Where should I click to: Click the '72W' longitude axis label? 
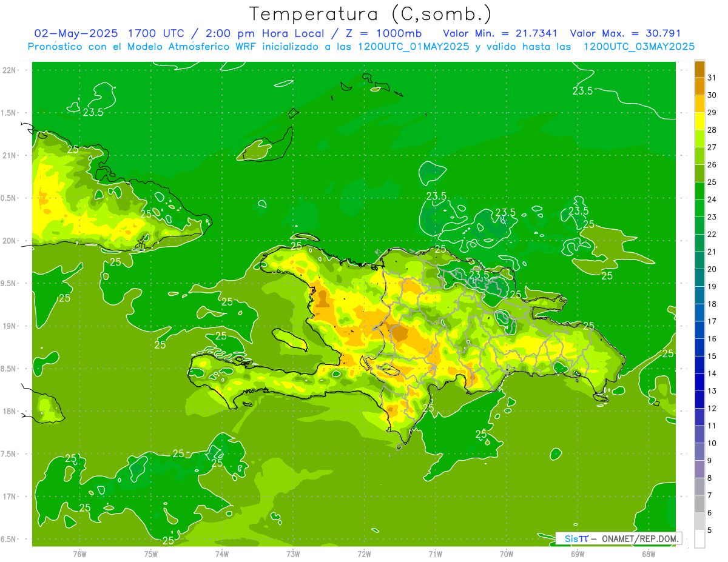364,554
